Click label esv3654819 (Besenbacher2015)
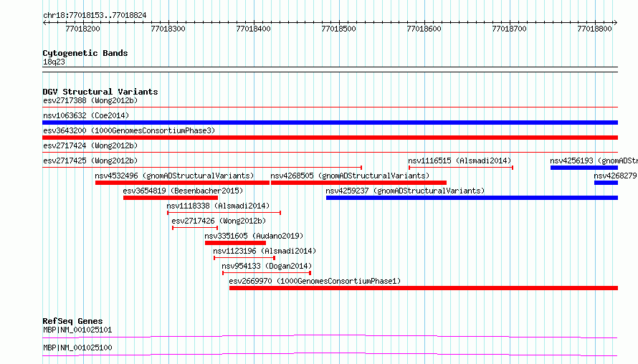This screenshot has width=638, height=364. click(183, 191)
